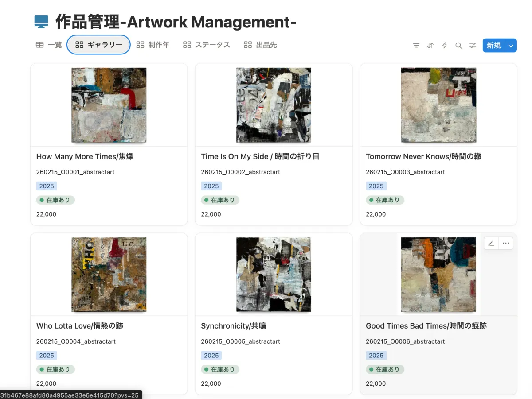Open the ステータス view tab
The width and height of the screenshot is (532, 399).
click(207, 45)
